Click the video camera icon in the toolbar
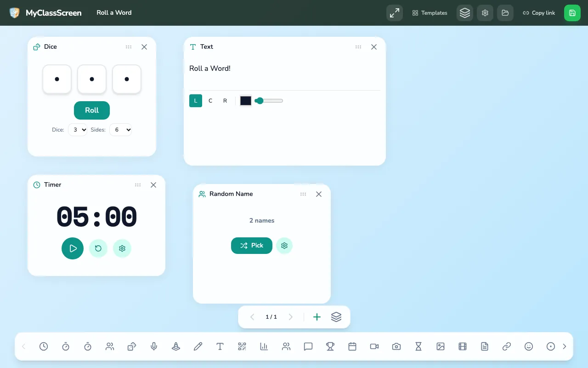This screenshot has width=588, height=368. (x=374, y=346)
